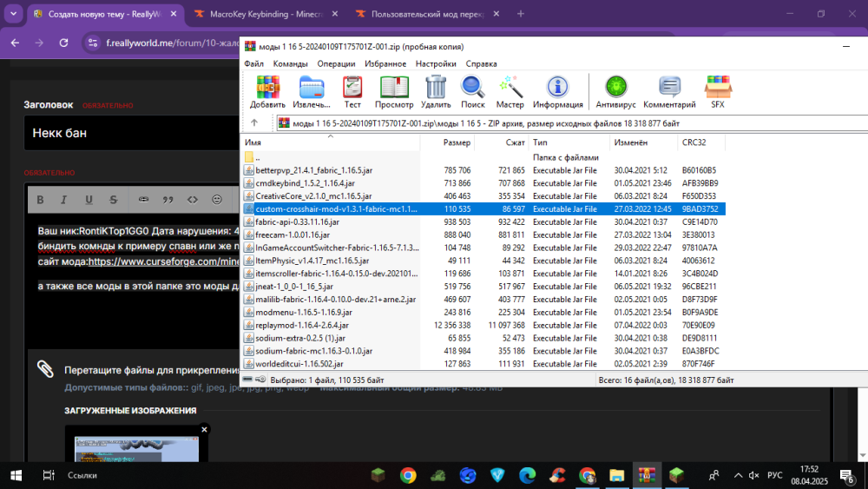Viewport: 868px width, 489px height.
Task: Open the Справка menu
Action: coord(481,63)
